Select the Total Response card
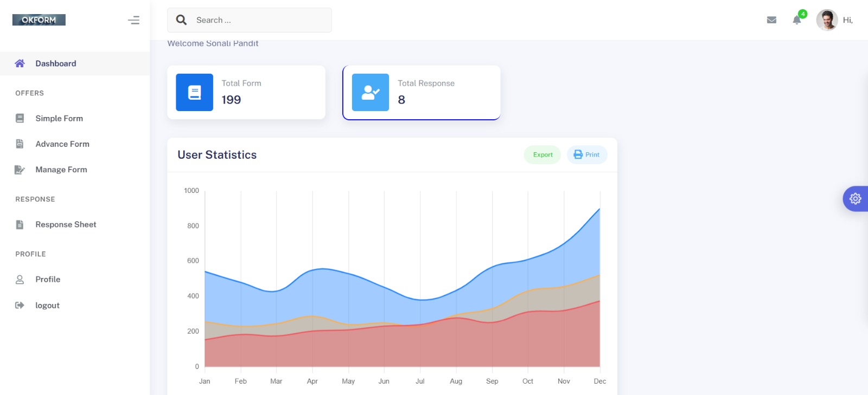 coord(421,92)
